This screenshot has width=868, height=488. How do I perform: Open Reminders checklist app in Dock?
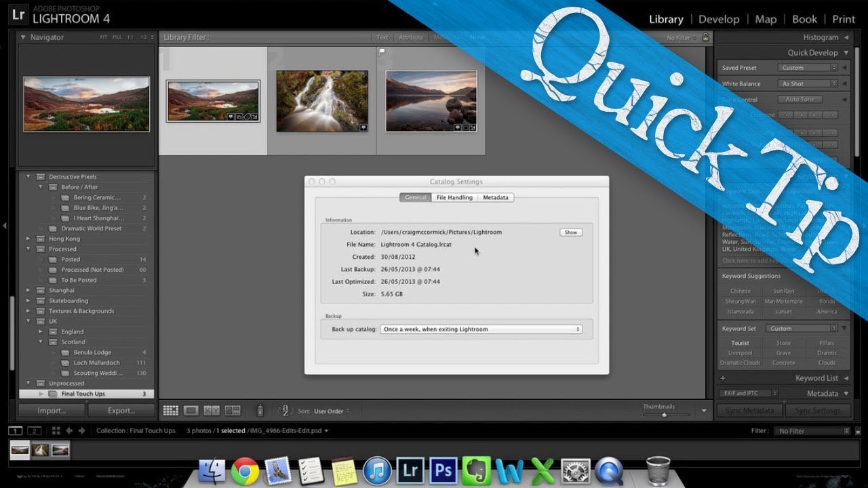click(x=311, y=471)
